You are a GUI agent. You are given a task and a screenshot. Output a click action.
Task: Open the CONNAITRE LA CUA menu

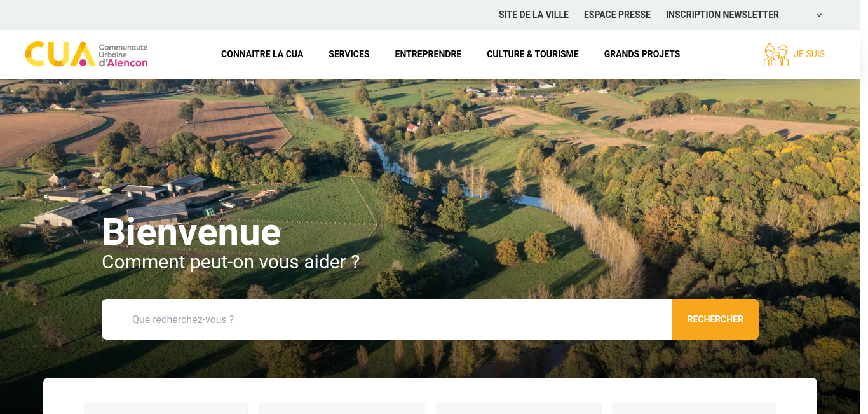click(262, 54)
